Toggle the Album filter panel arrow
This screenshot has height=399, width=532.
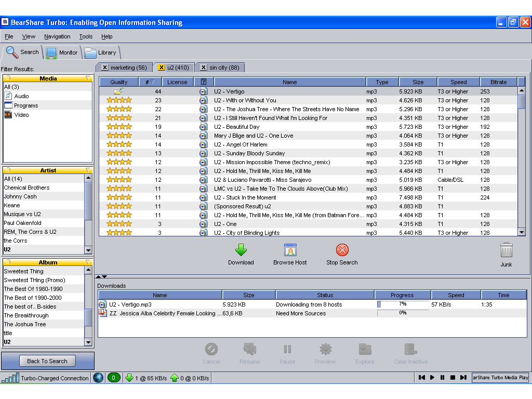(88, 262)
